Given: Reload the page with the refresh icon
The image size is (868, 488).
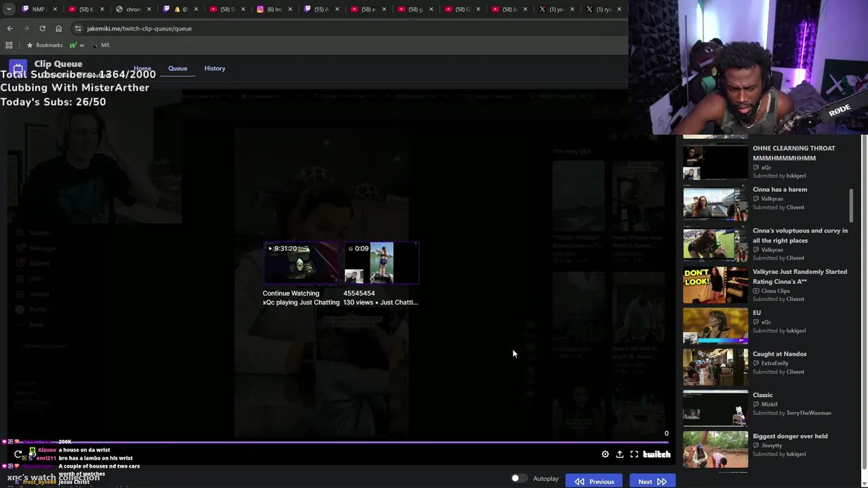Looking at the screenshot, I should click(42, 28).
